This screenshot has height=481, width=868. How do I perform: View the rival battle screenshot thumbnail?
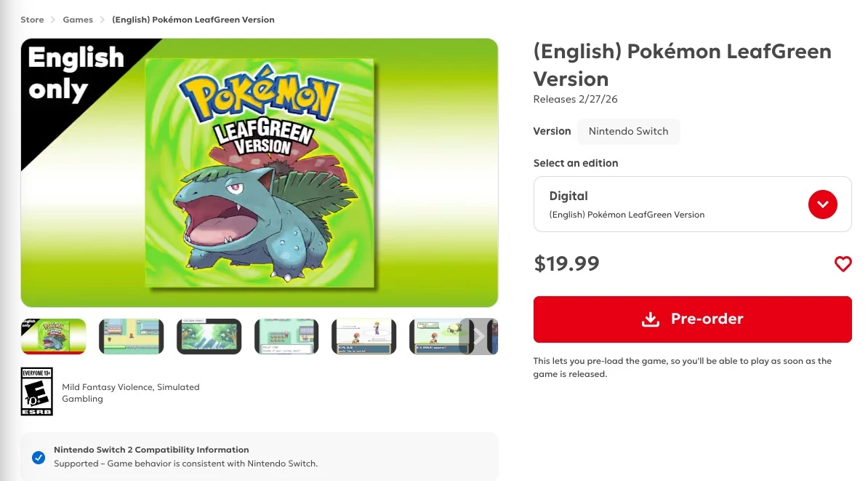click(363, 336)
